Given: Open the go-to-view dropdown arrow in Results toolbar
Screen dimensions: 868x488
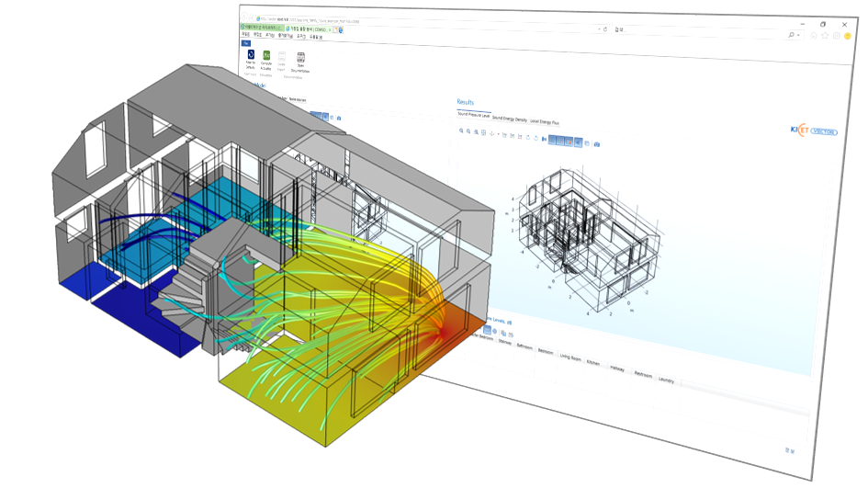Looking at the screenshot, I should (x=500, y=134).
